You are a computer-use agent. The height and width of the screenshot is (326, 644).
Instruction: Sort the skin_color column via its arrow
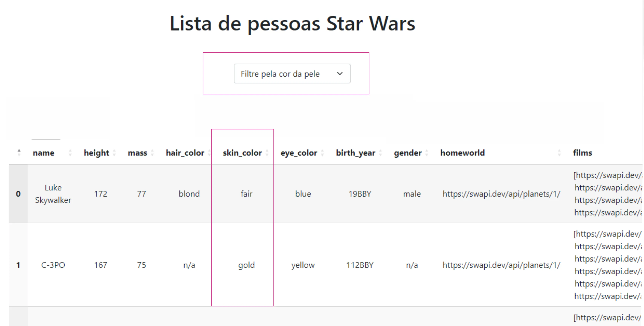point(267,153)
